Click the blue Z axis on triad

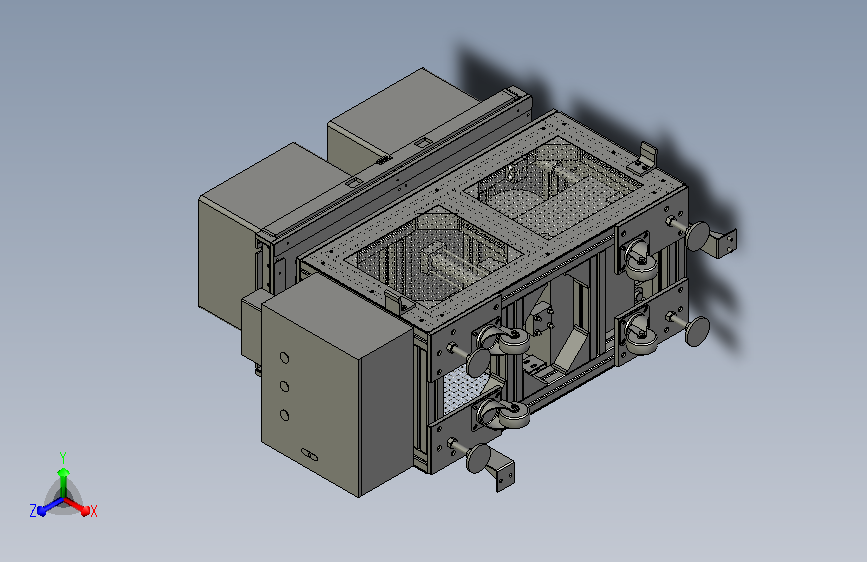click(x=49, y=506)
